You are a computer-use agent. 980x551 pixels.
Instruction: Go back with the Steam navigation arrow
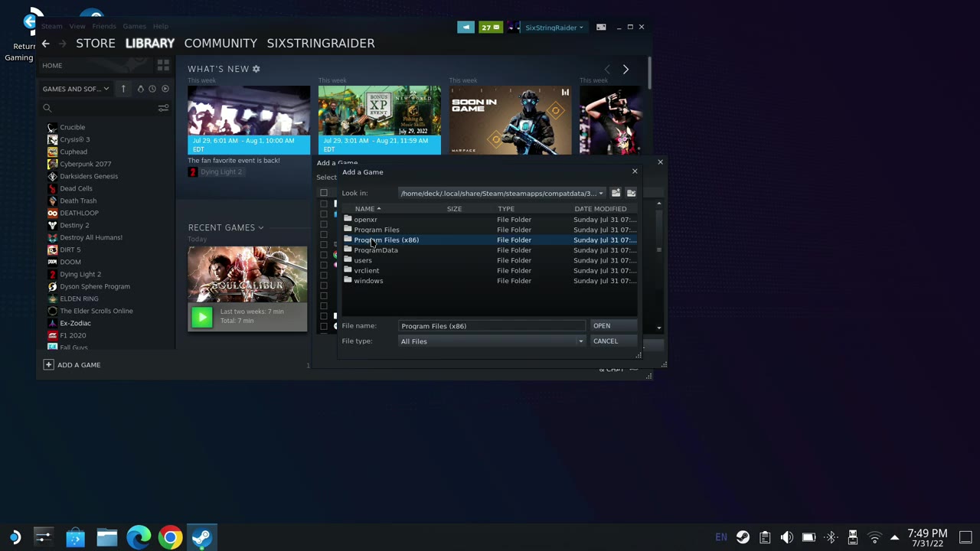tap(46, 44)
